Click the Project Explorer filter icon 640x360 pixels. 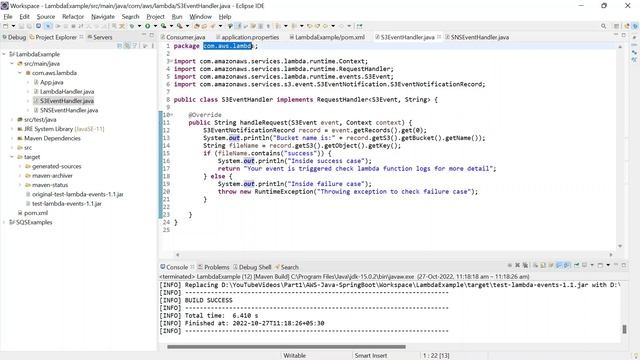tap(135, 46)
